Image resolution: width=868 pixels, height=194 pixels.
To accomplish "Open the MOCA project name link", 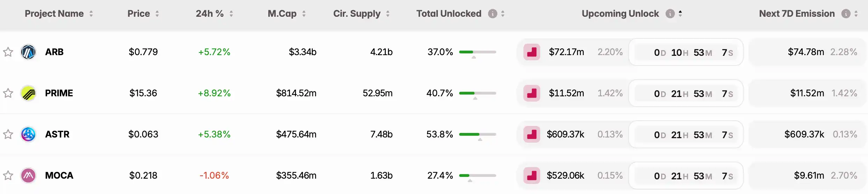I will [59, 176].
